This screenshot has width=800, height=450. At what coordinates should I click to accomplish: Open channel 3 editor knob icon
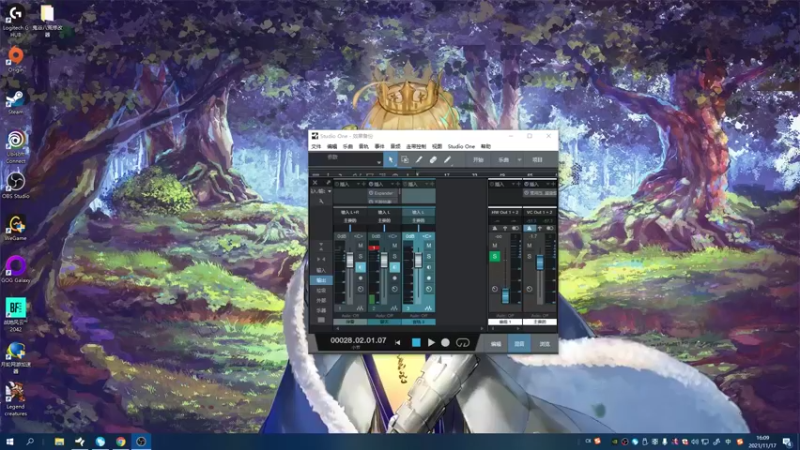[429, 289]
